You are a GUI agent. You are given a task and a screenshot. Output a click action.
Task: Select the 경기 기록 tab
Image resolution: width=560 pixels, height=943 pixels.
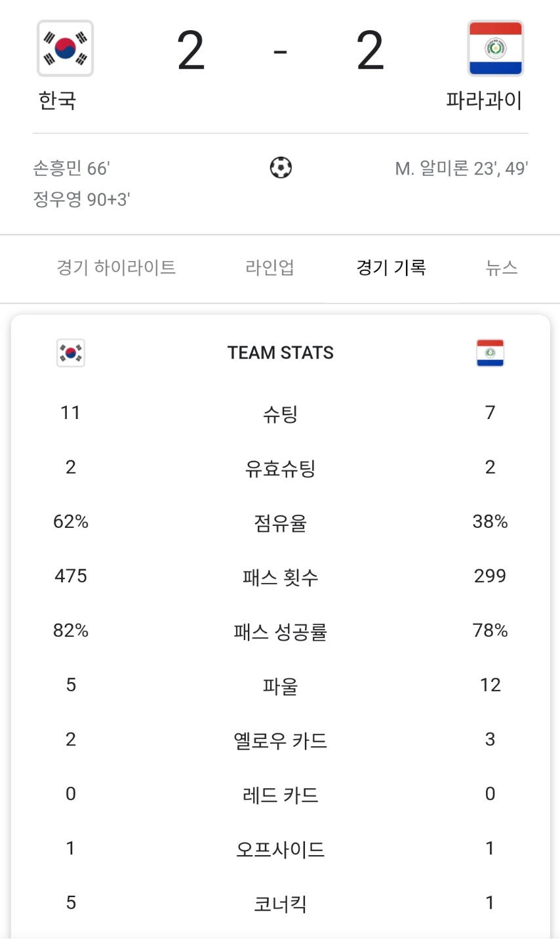pos(392,266)
